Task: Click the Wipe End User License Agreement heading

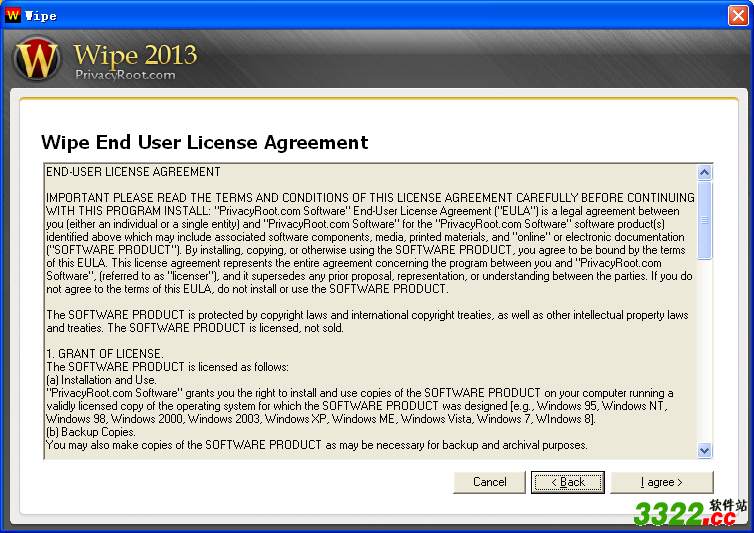Action: 204,142
